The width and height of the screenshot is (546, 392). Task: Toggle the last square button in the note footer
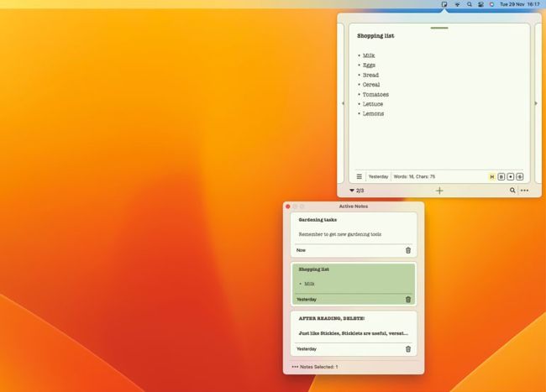(520, 176)
